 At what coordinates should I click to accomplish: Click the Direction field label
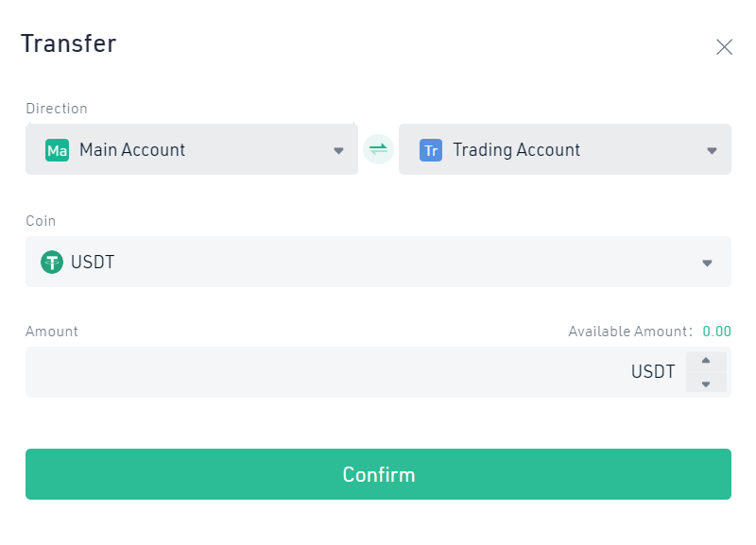(57, 109)
